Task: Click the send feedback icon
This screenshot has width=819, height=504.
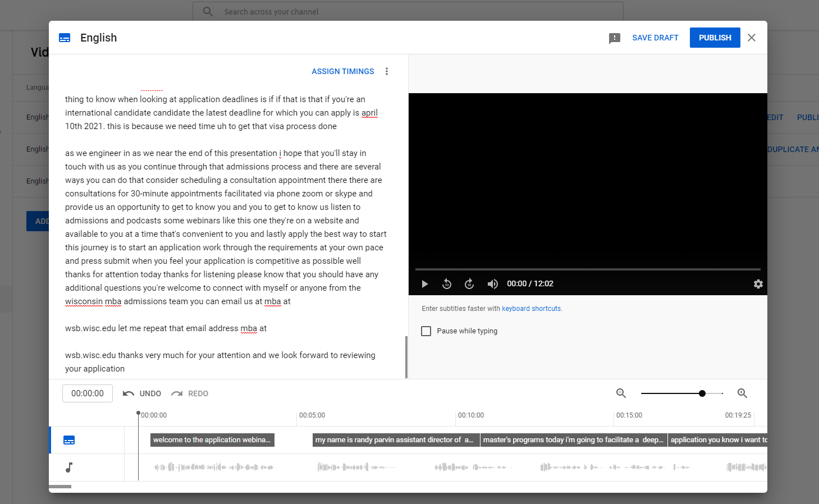Action: click(615, 38)
